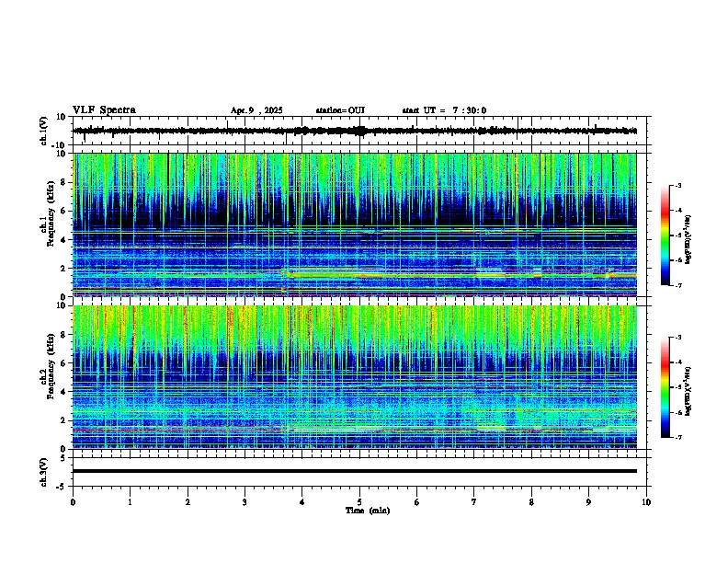Click time axis tick label "5"
The height and width of the screenshot is (563, 728).
[x=359, y=502]
